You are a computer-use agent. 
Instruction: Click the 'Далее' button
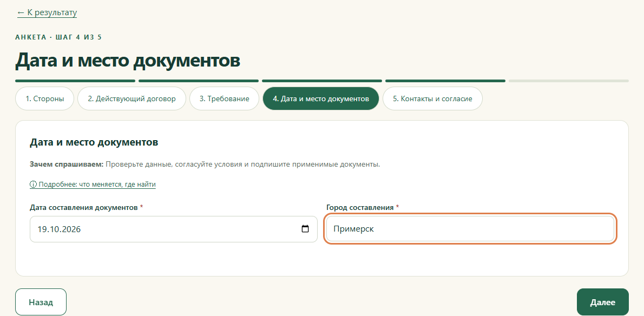(x=602, y=302)
